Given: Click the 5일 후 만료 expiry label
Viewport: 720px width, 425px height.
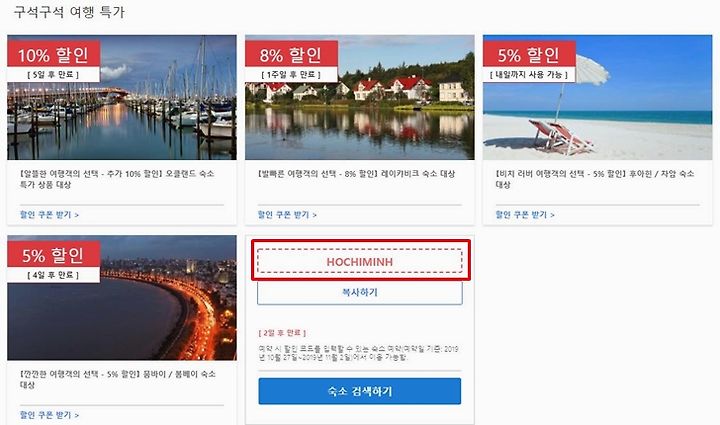Looking at the screenshot, I should pos(54,74).
